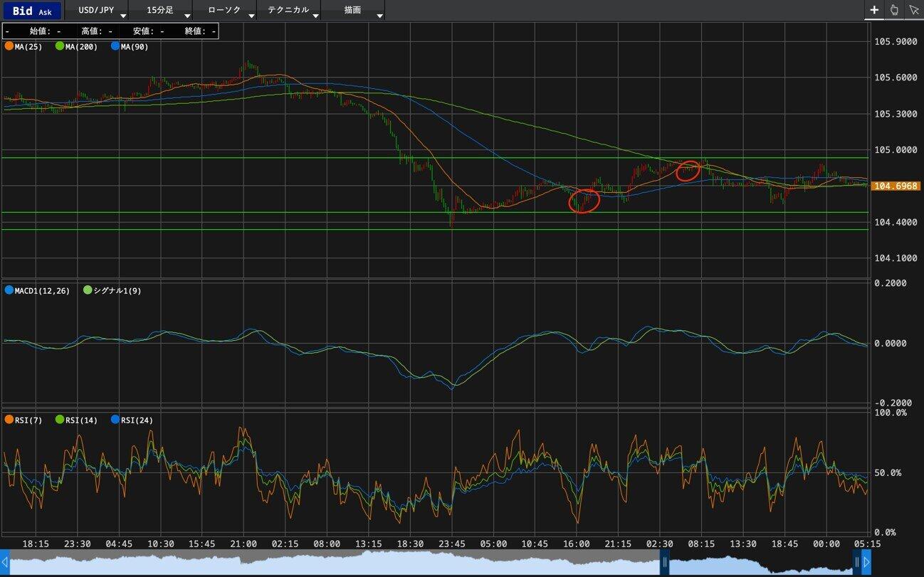Click the orange 104.6968 current price label
Viewport: 924px width, 577px height.
click(896, 186)
